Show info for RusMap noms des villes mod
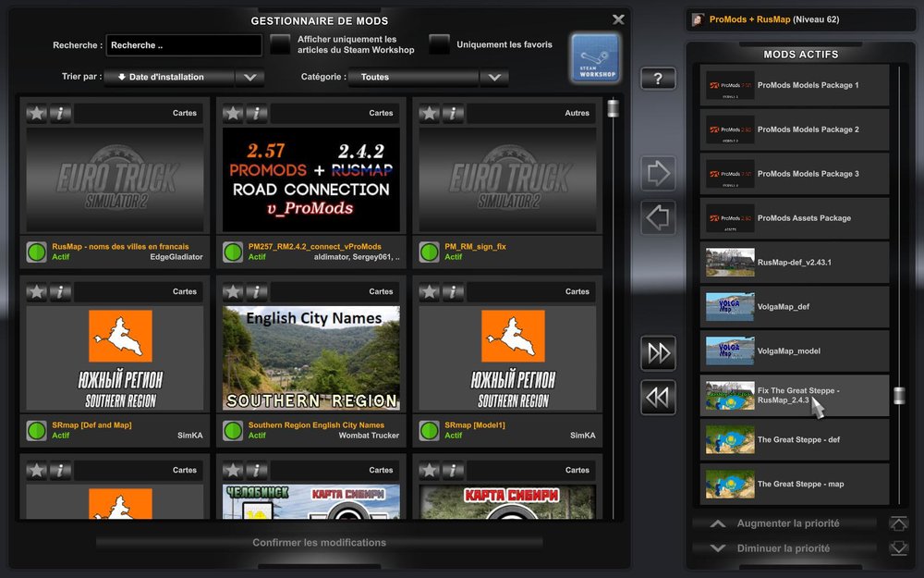The width and height of the screenshot is (924, 578). [x=60, y=113]
